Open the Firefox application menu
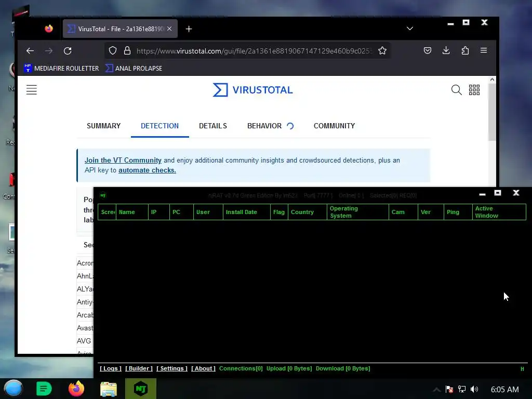The height and width of the screenshot is (399, 532). [x=484, y=50]
